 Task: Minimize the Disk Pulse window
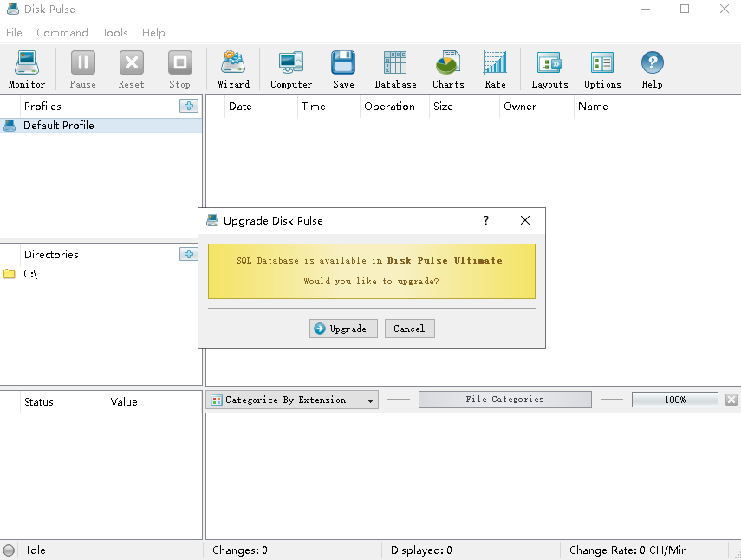coord(646,9)
